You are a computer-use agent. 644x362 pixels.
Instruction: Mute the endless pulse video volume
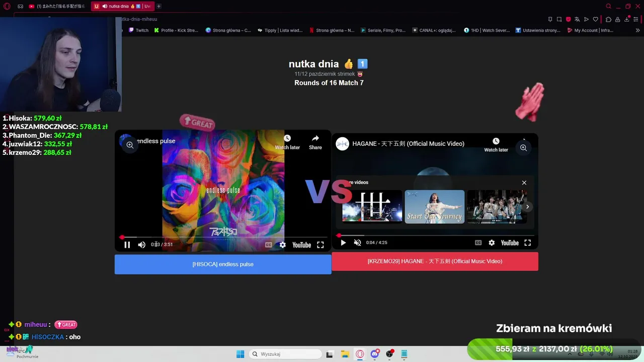142,245
